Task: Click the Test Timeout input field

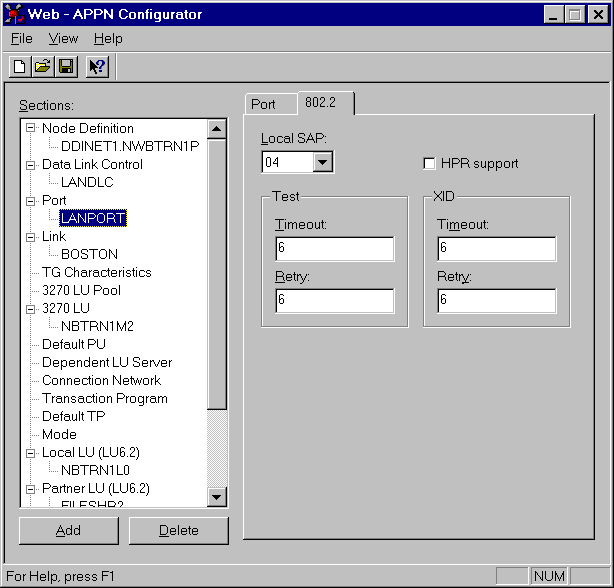Action: pos(335,249)
